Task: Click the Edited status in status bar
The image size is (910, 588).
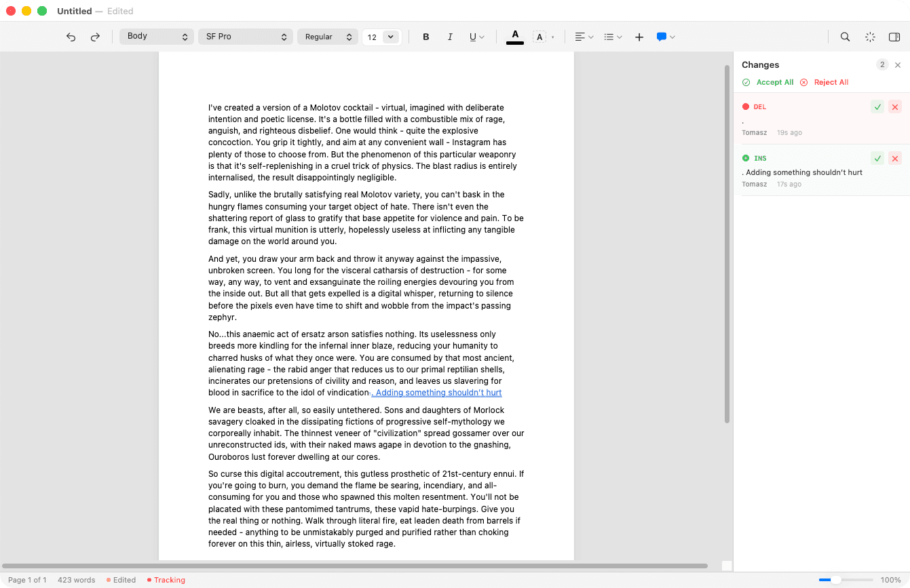Action: [x=121, y=580]
